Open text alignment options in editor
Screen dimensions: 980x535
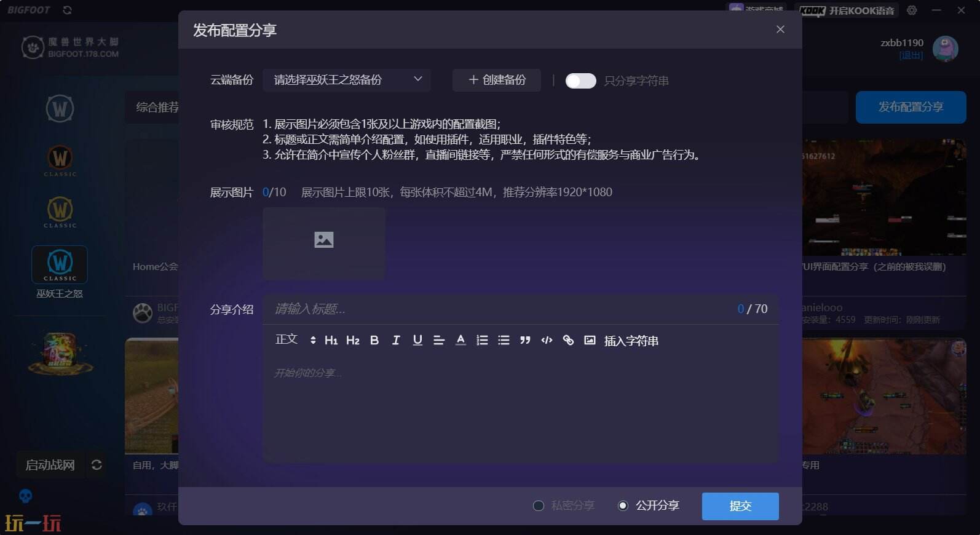439,340
